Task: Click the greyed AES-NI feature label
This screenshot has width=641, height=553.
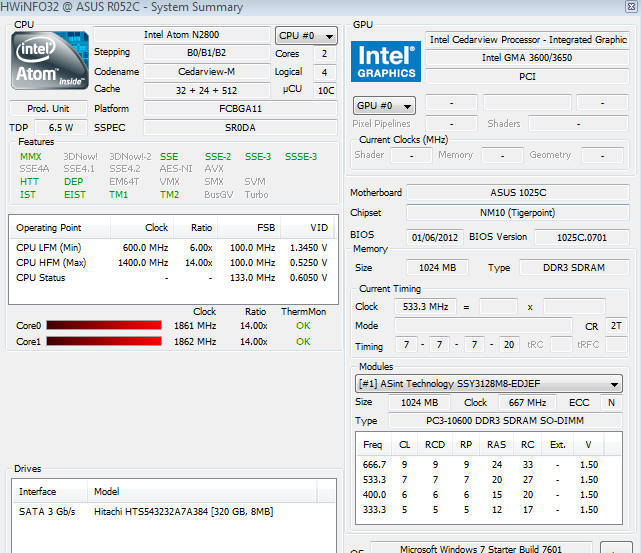Action: click(x=176, y=168)
